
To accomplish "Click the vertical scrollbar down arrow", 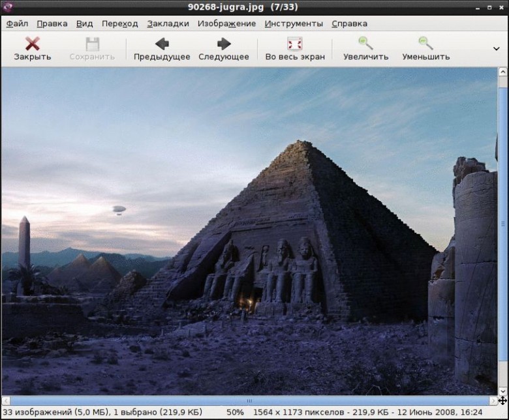I will [503, 391].
